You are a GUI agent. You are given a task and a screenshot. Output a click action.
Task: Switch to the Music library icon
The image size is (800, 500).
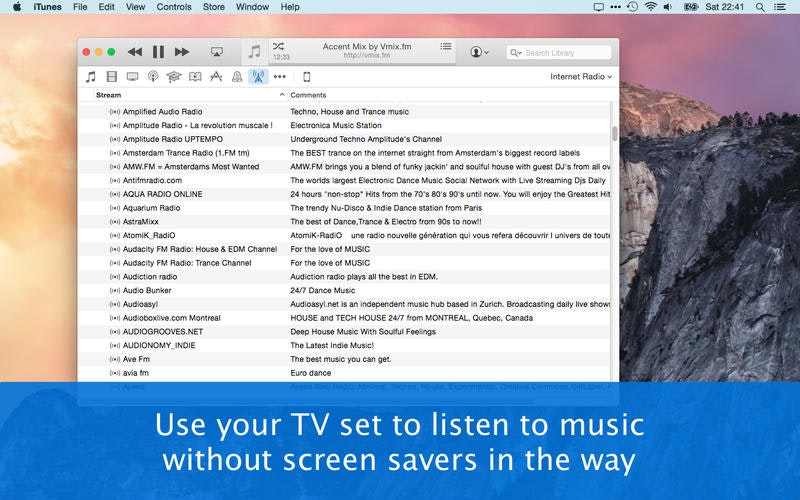(91, 77)
